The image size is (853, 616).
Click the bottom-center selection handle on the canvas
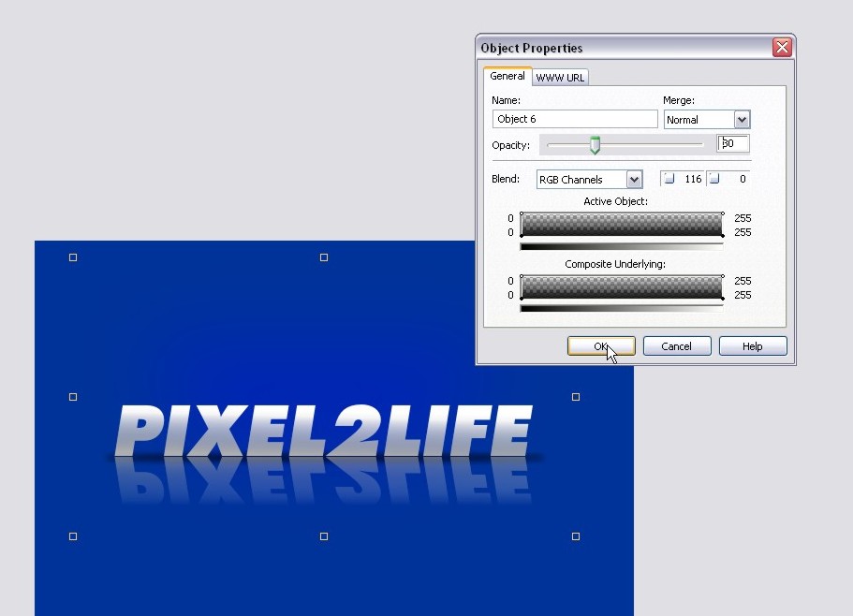tap(324, 536)
